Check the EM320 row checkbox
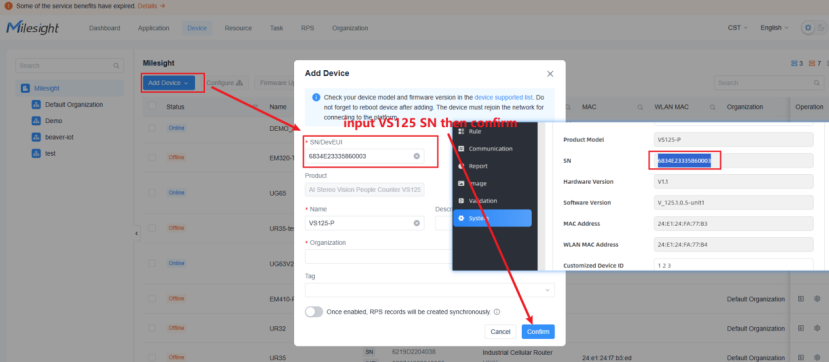829x362 pixels. 152,157
